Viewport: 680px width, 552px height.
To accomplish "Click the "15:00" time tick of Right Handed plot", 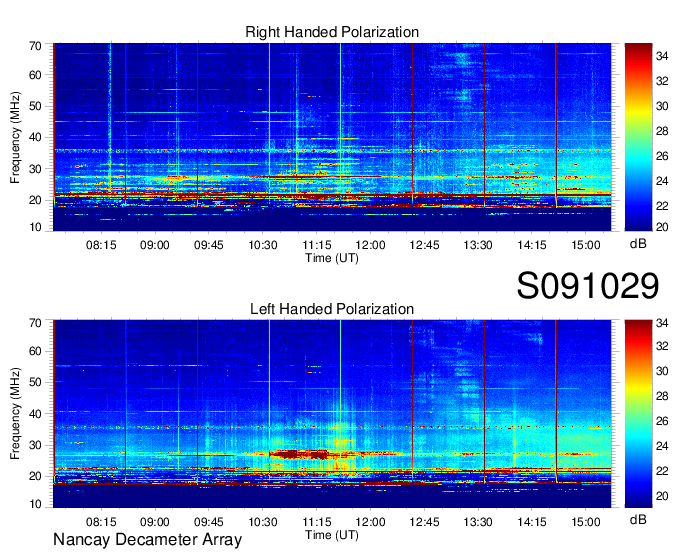I will coord(586,245).
